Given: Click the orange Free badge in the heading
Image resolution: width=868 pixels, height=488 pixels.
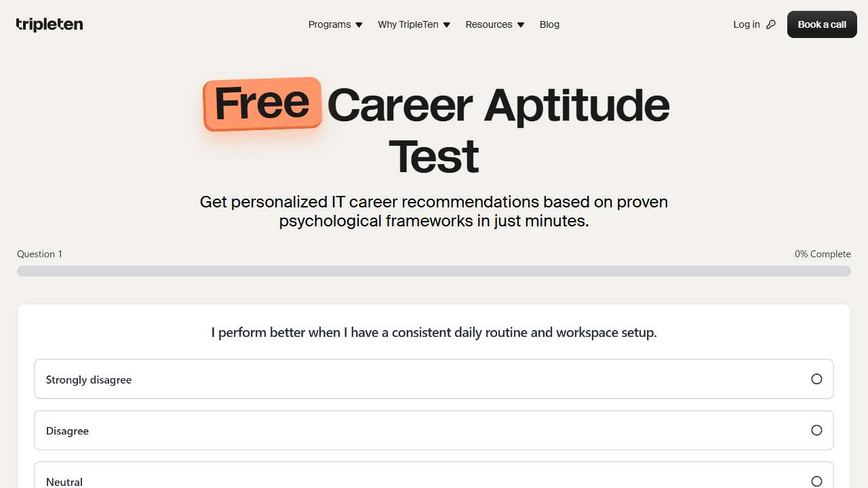Looking at the screenshot, I should tap(262, 104).
